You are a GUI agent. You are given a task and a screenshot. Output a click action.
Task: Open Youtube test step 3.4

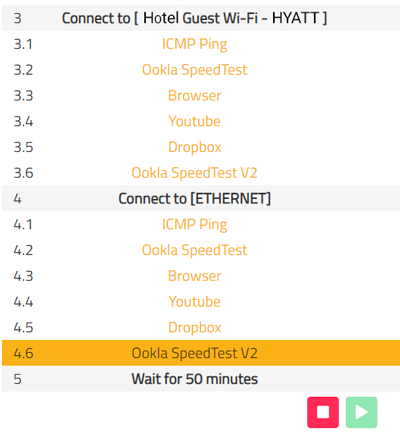[x=194, y=121]
